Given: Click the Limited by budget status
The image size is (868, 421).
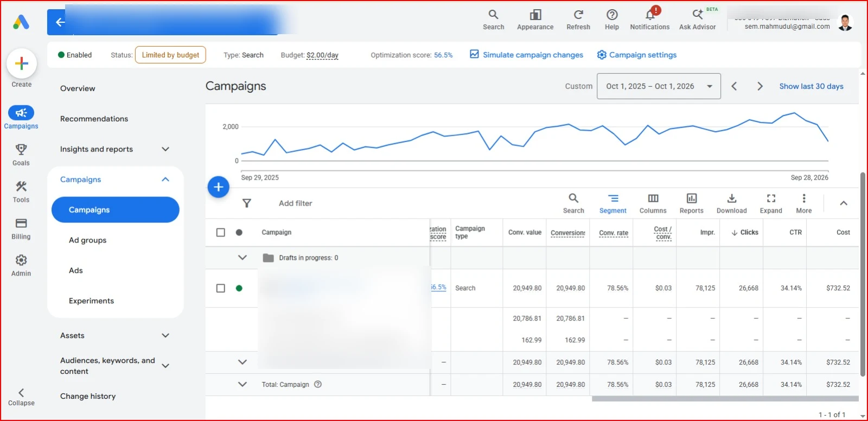Looking at the screenshot, I should (170, 55).
